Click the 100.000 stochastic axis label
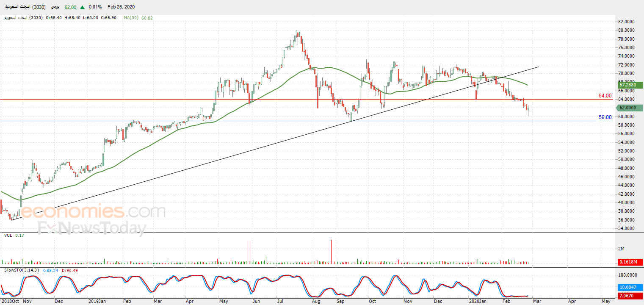 [627, 275]
